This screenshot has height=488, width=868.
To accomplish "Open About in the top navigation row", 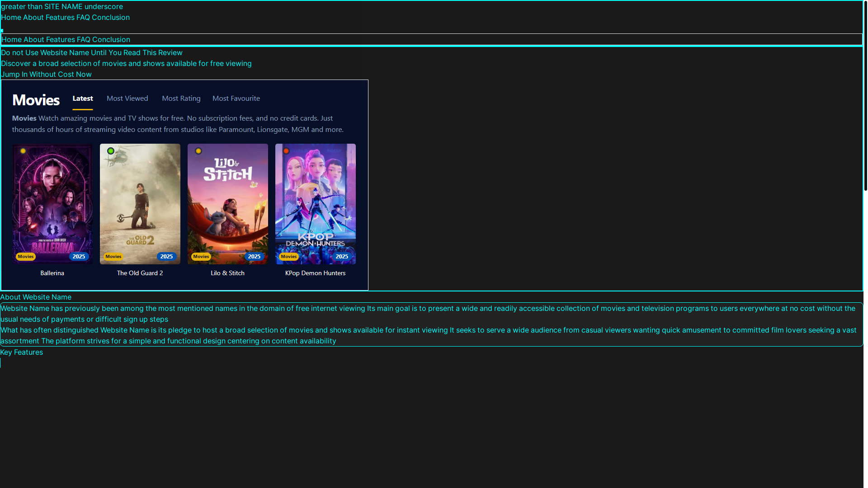I will [x=33, y=17].
